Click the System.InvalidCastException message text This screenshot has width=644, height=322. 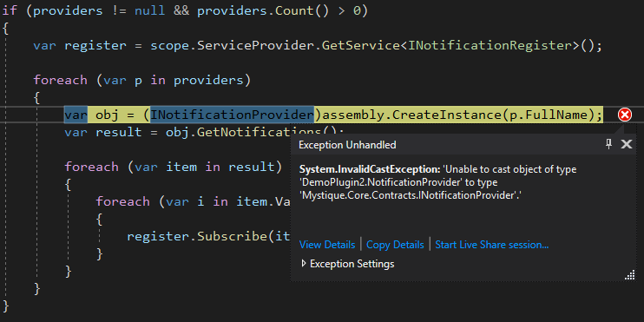coord(437,182)
